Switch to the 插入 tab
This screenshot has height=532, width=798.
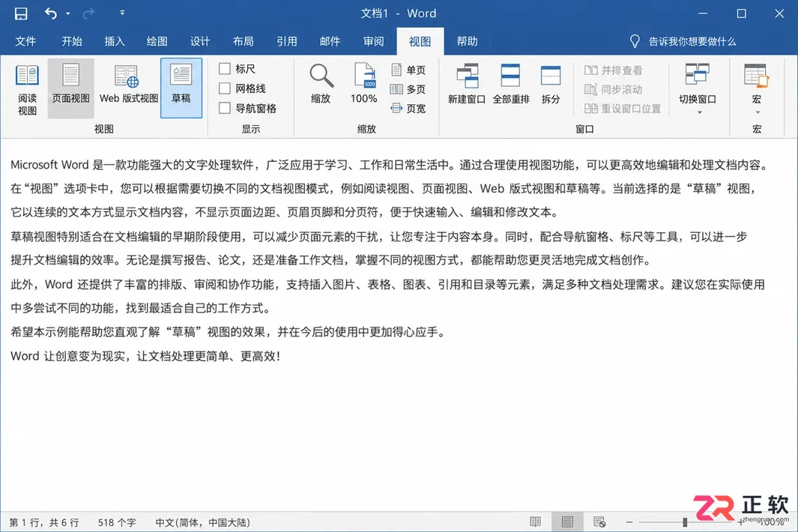point(115,41)
